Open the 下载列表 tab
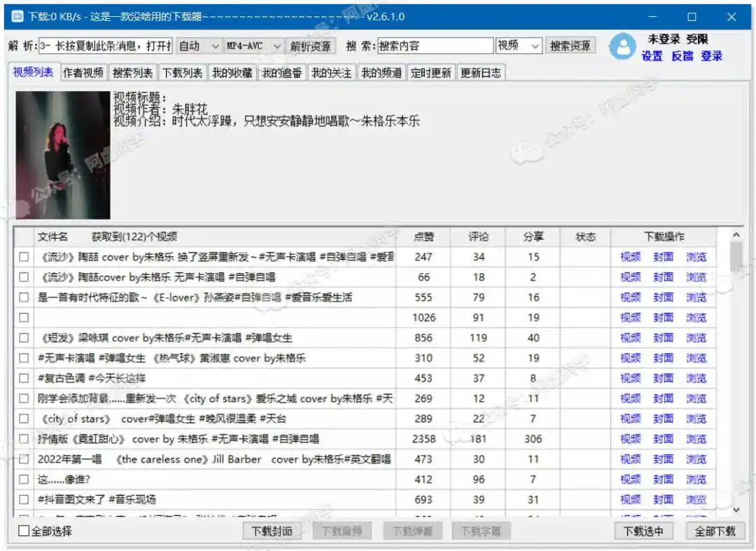Viewport: 756px width, 551px height. (182, 73)
